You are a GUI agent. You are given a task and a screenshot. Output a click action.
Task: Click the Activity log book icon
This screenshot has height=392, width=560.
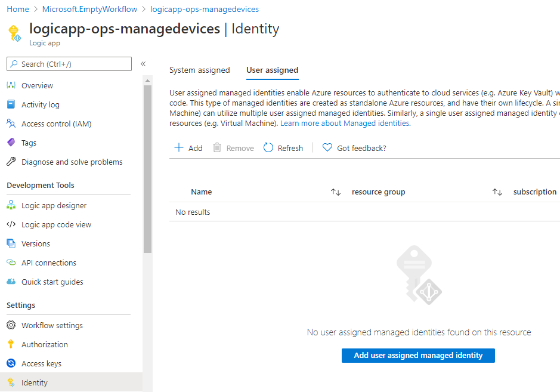coord(11,104)
